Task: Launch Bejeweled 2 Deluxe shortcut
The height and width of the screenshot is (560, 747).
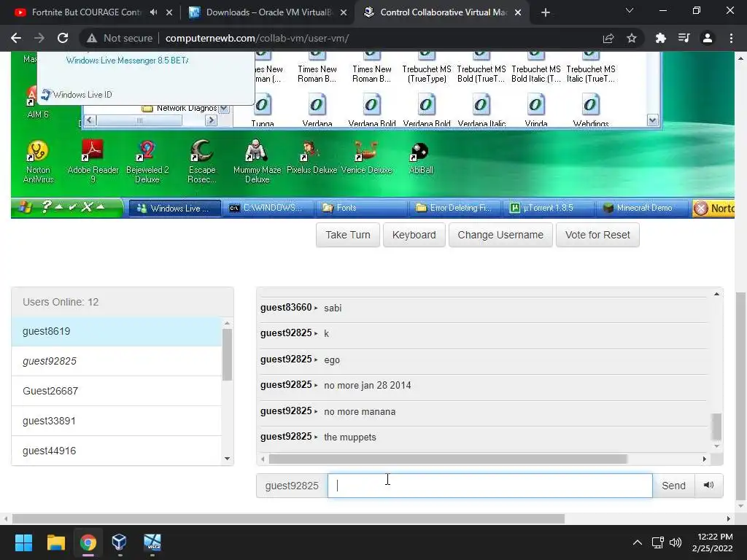Action: click(x=147, y=162)
